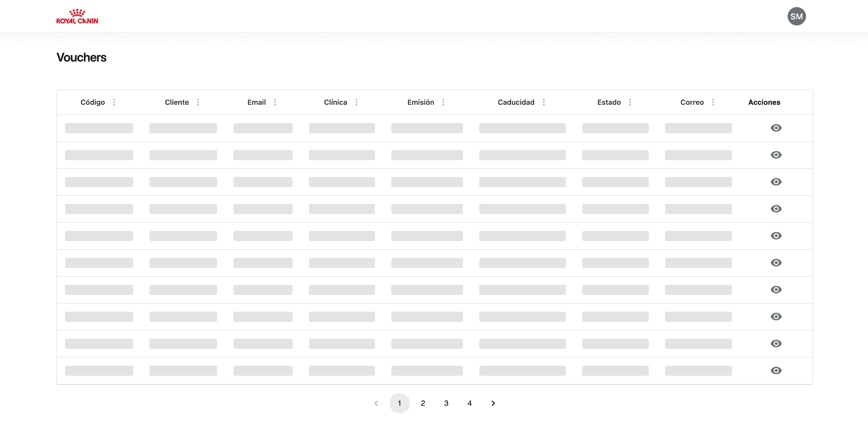This screenshot has height=447, width=868.
Task: Open the Código column options menu
Action: click(x=114, y=102)
